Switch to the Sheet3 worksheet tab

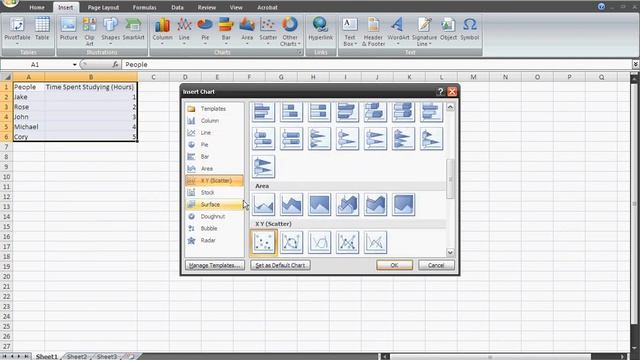(107, 356)
